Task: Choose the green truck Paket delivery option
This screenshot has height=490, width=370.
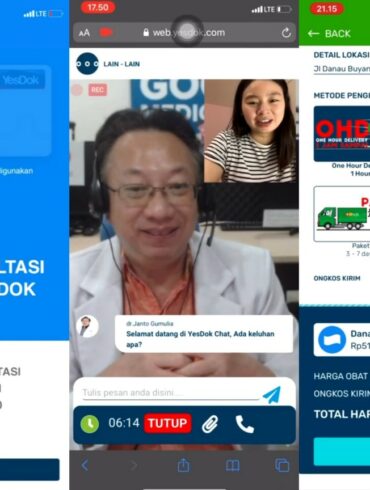Action: [342, 214]
